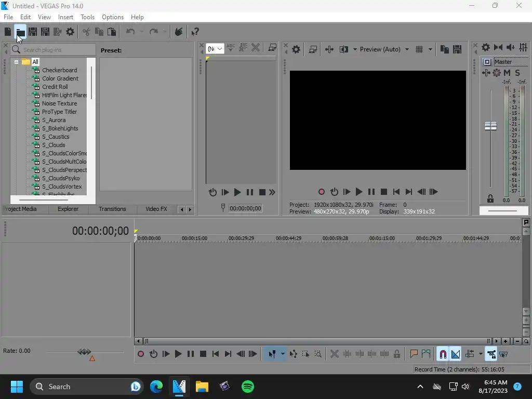This screenshot has width=532, height=399.
Task: Open split screen view dropdown arrow
Action: (355, 49)
